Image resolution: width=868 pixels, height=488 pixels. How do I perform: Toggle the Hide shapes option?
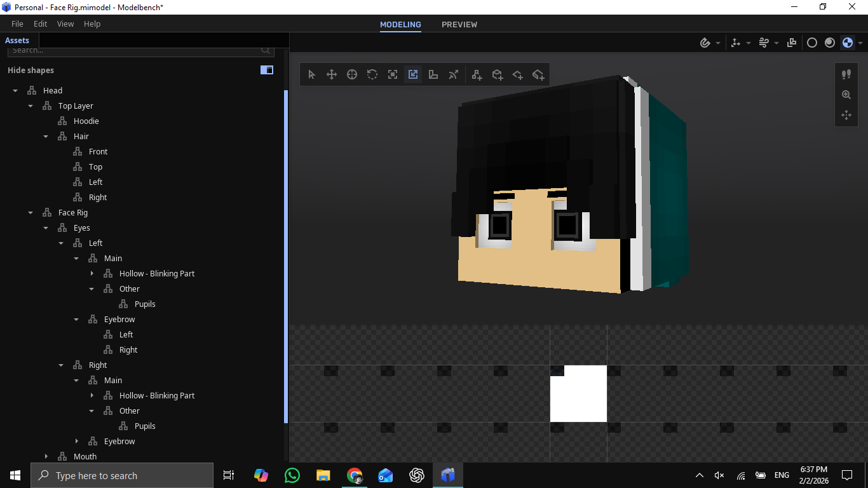point(31,70)
